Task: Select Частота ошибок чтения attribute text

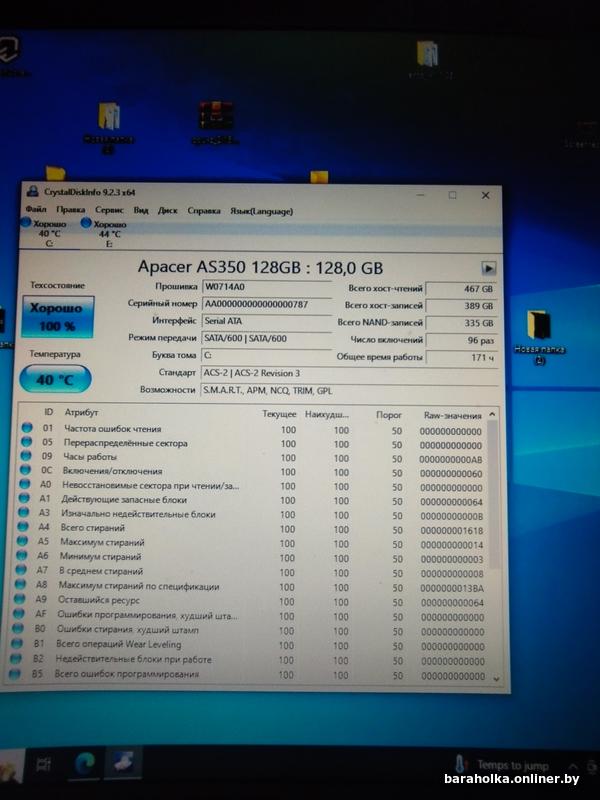Action: [x=113, y=429]
